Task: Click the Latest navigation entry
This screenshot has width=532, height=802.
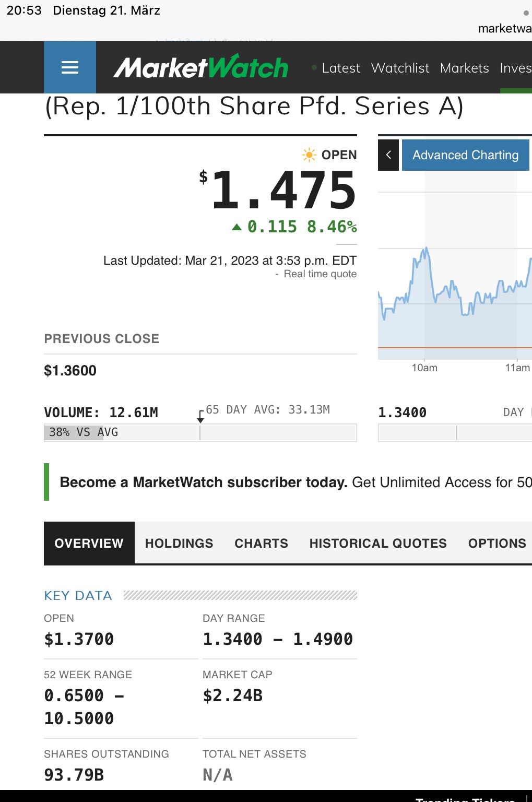Action: point(341,68)
